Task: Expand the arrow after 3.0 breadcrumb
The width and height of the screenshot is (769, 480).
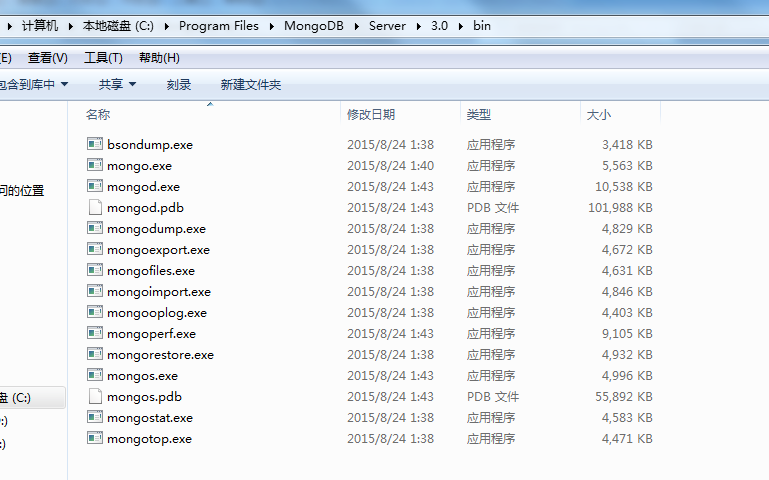Action: tap(461, 26)
